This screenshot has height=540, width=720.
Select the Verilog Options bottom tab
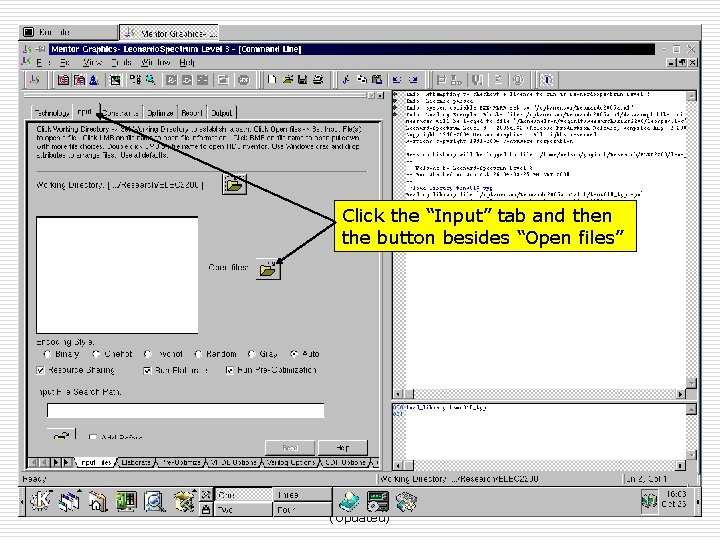(x=291, y=462)
